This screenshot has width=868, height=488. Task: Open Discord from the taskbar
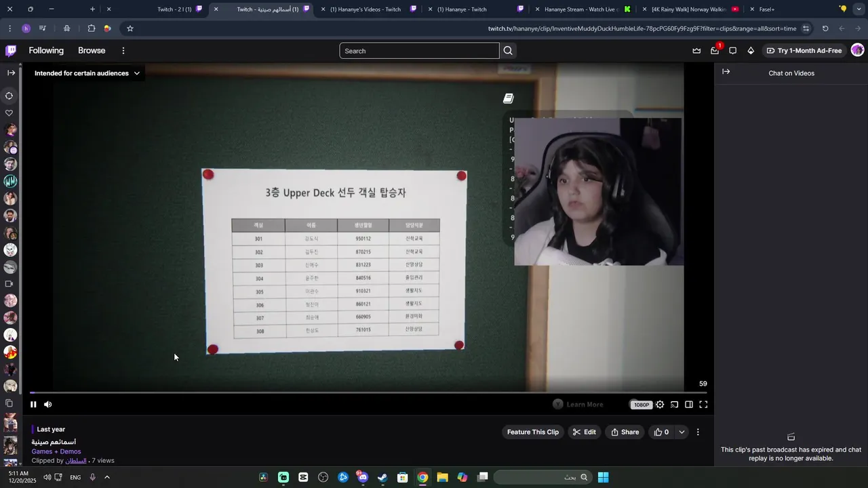tap(362, 477)
